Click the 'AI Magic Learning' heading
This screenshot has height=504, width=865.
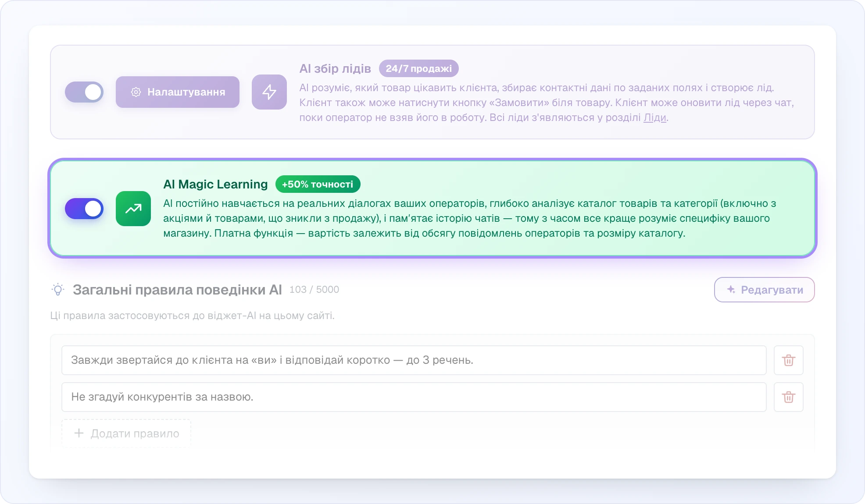coord(215,184)
